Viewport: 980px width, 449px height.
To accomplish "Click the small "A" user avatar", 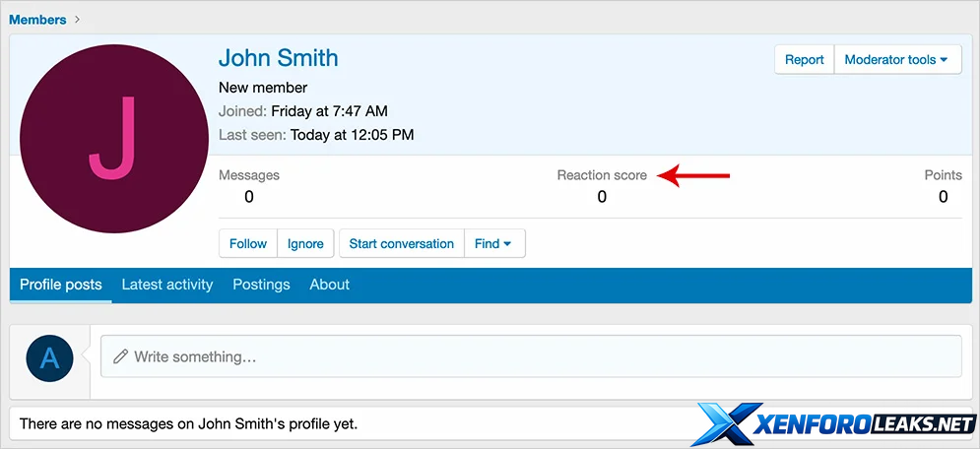I will [x=49, y=357].
